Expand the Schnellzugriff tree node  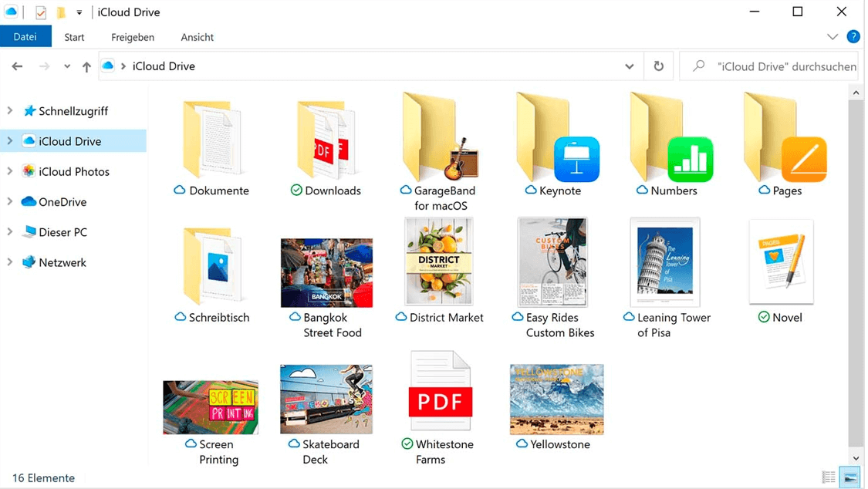(10, 111)
